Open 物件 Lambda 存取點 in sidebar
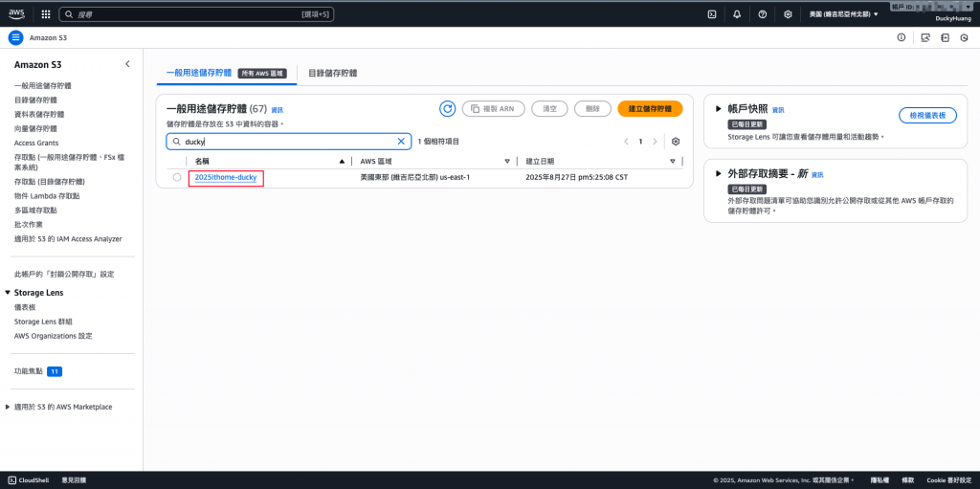Image resolution: width=980 pixels, height=489 pixels. [47, 196]
